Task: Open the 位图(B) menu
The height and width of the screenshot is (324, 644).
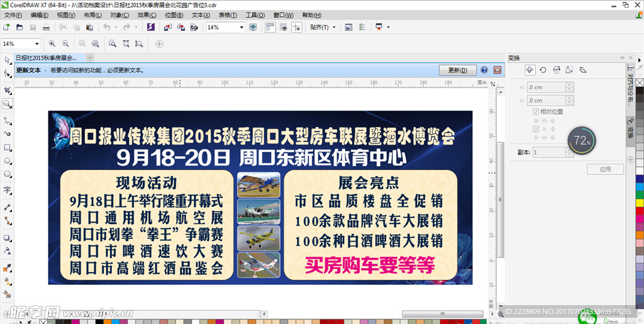Action: tap(174, 15)
